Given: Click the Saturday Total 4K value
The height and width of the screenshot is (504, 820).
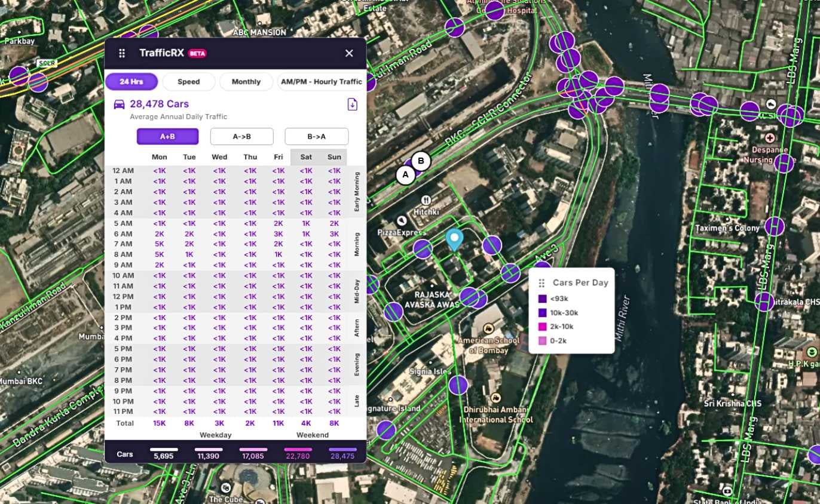Looking at the screenshot, I should point(306,423).
